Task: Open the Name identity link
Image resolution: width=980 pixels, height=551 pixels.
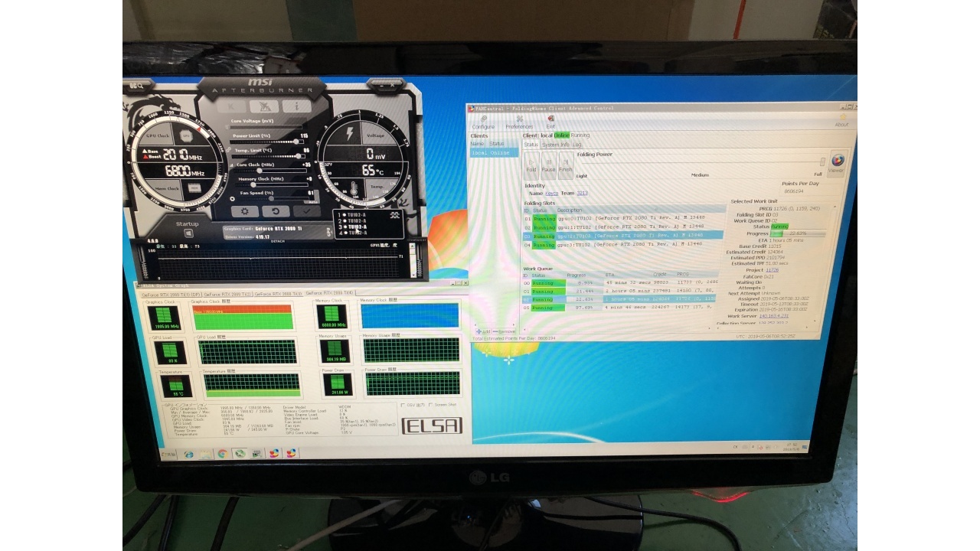Action: [x=551, y=193]
